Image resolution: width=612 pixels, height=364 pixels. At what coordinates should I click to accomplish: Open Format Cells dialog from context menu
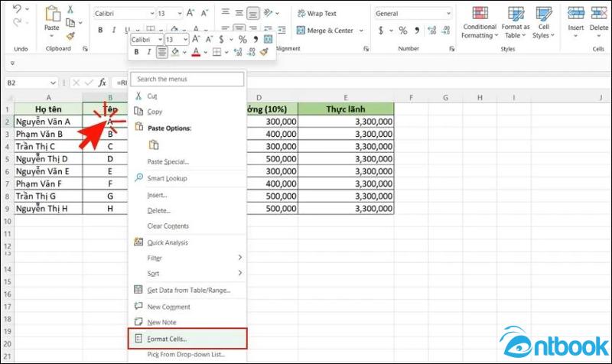[x=187, y=339]
